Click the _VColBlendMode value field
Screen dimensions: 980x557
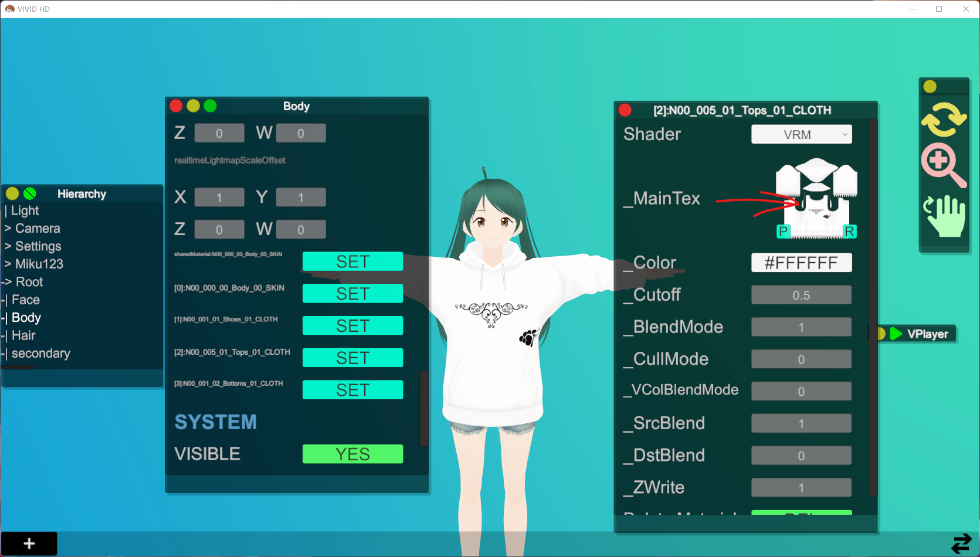pos(801,391)
